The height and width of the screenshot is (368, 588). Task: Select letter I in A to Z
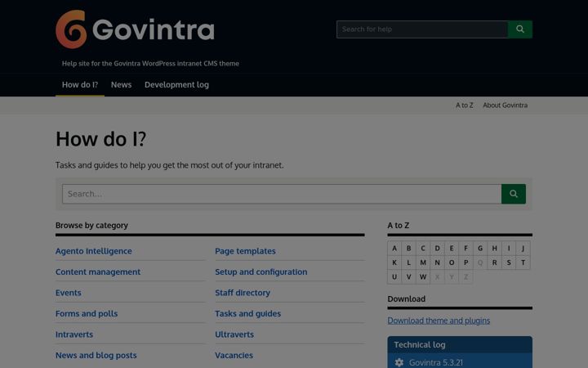[509, 249]
